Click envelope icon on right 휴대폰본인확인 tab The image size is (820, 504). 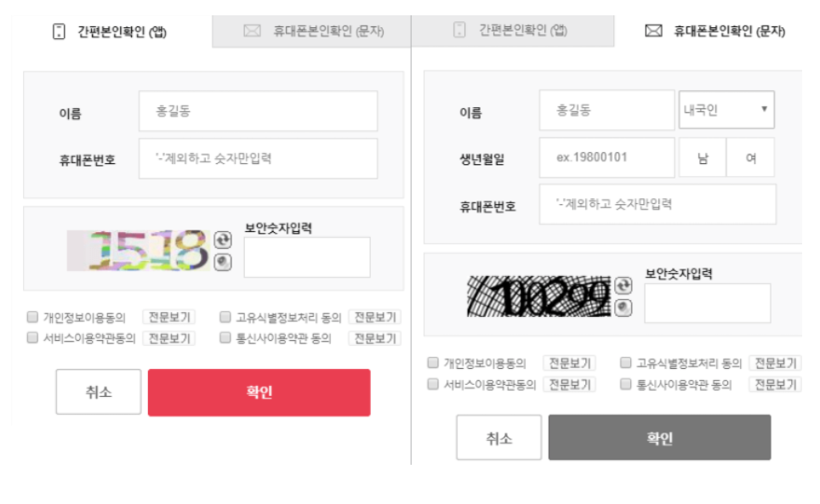(653, 31)
